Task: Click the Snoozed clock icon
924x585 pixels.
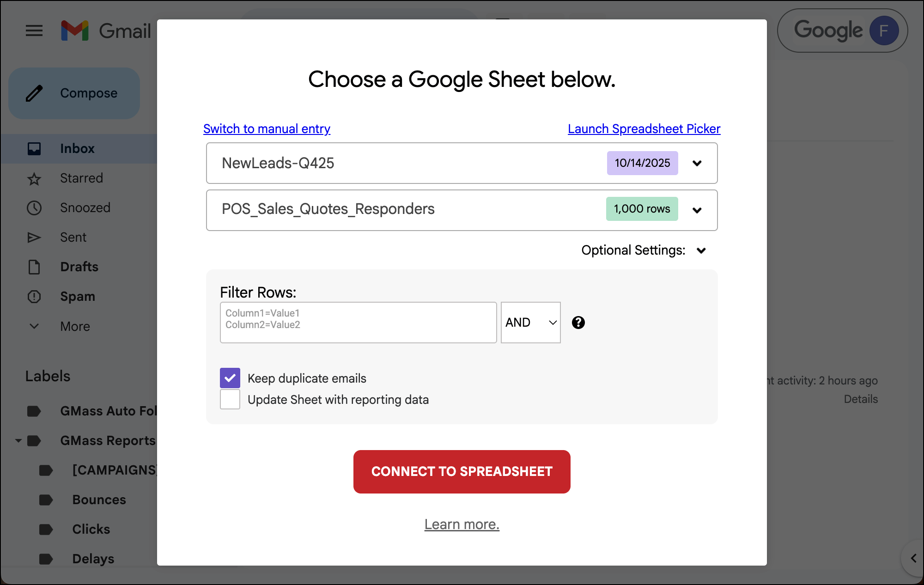Action: point(34,208)
